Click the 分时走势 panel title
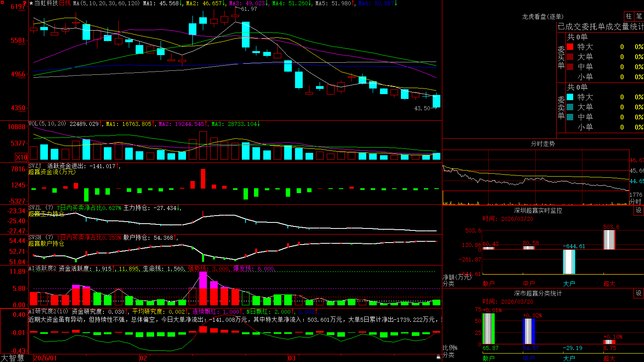644x362 pixels. pyautogui.click(x=543, y=144)
